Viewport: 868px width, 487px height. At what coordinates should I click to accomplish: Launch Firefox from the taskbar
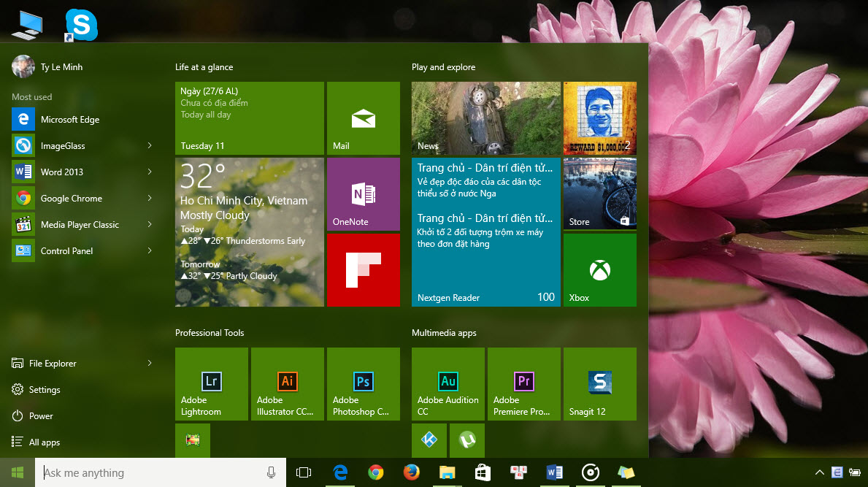[412, 472]
